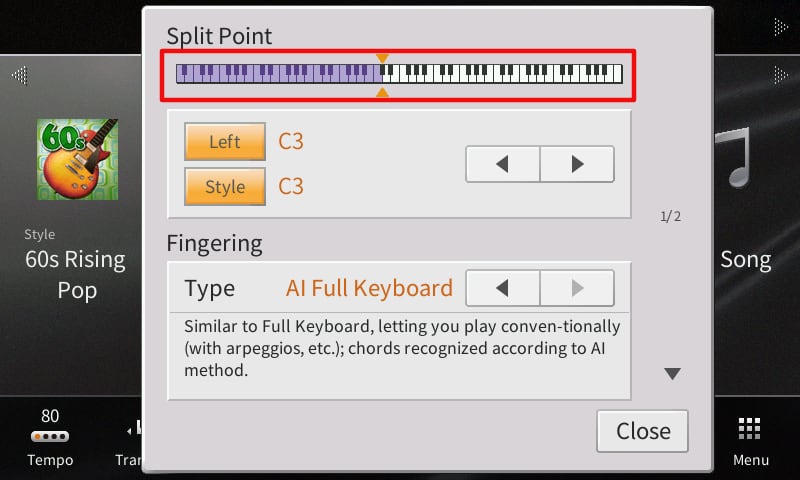Select the 60s Rising Pop style name

pyautogui.click(x=76, y=275)
